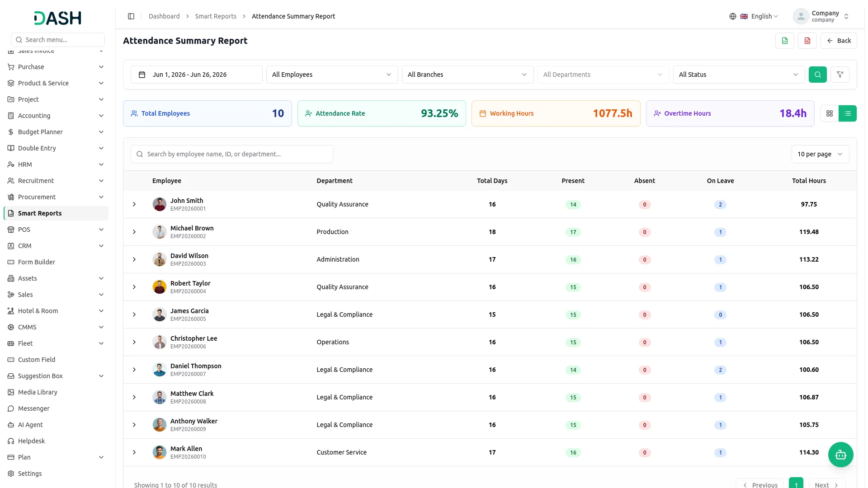Expand John Smith's row details
Image resolution: width=868 pixels, height=488 pixels.
tap(134, 204)
